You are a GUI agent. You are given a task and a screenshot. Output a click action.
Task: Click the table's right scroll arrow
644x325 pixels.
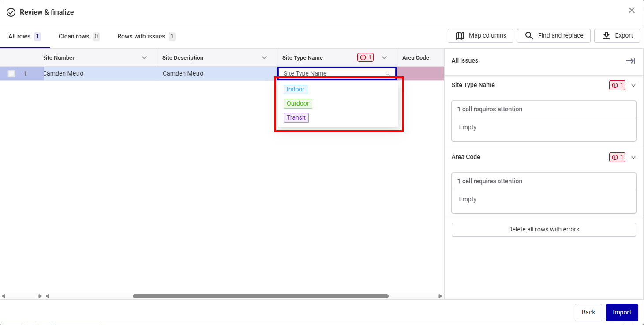point(439,296)
